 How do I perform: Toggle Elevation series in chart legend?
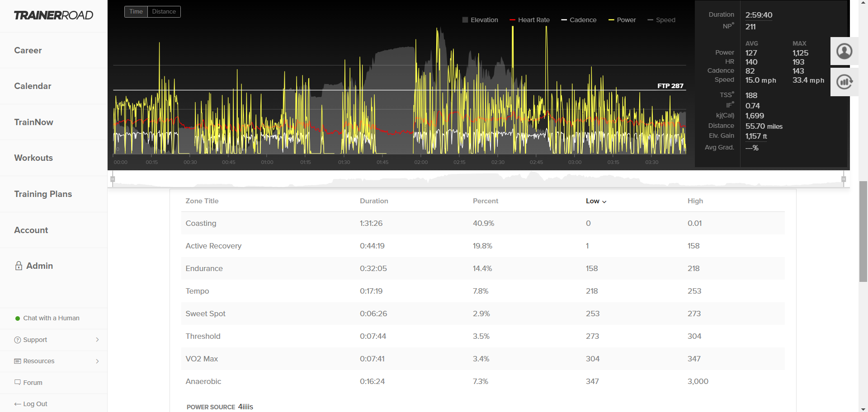pos(480,20)
